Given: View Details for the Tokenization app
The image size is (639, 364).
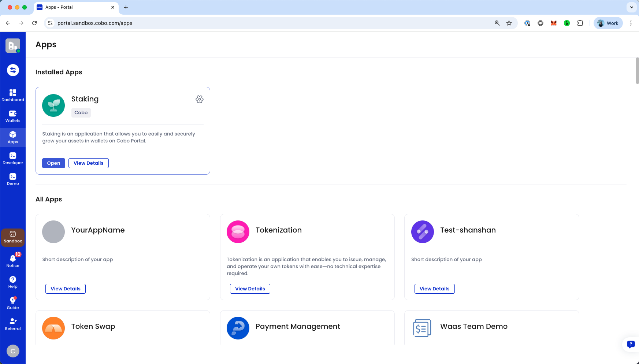Looking at the screenshot, I should (x=250, y=289).
